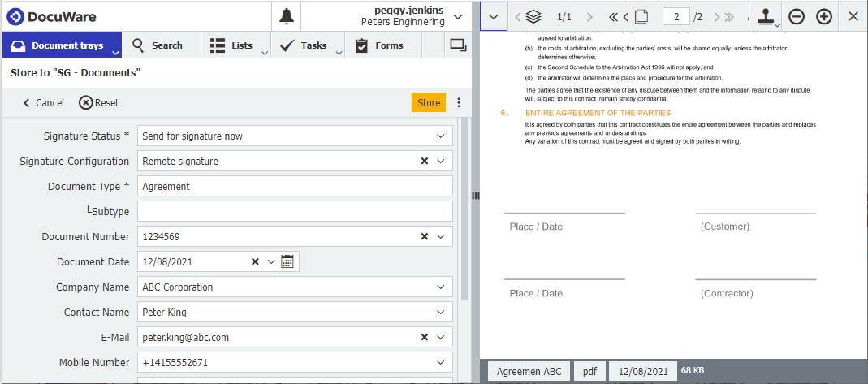Go to the previous document in stack

point(518,16)
